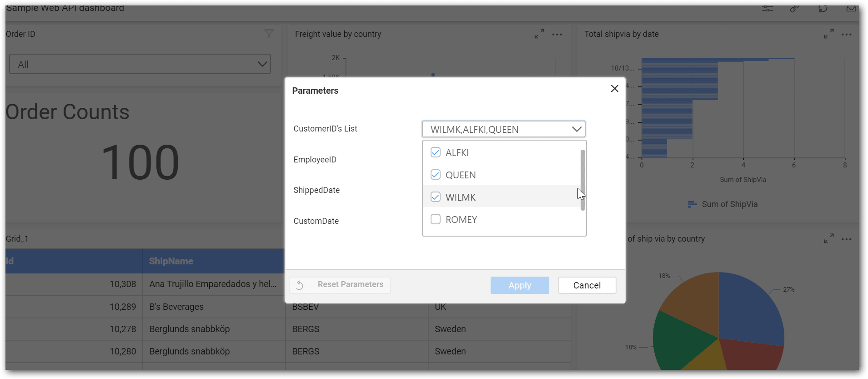This screenshot has height=379, width=868.
Task: Refresh the dashboard with the refresh icon
Action: (823, 9)
